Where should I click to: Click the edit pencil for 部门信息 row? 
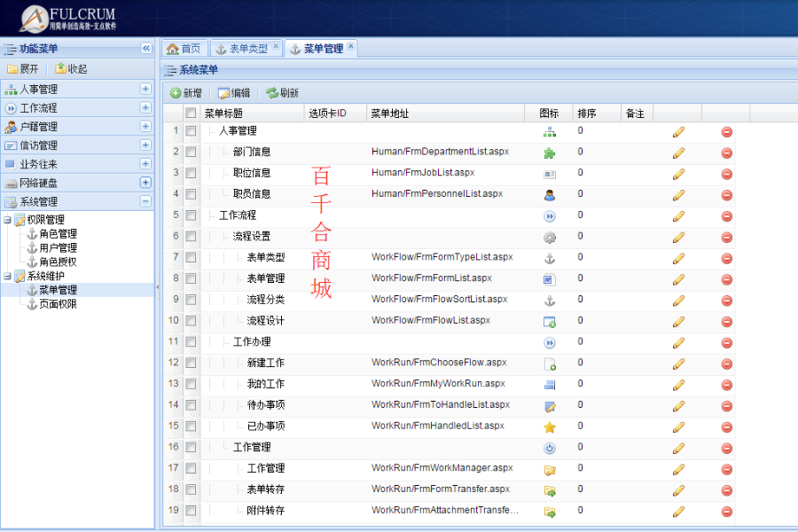[678, 153]
